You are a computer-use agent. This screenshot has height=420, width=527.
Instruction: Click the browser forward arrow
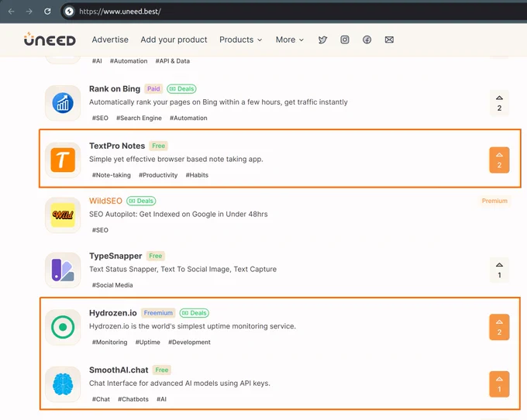click(x=29, y=12)
